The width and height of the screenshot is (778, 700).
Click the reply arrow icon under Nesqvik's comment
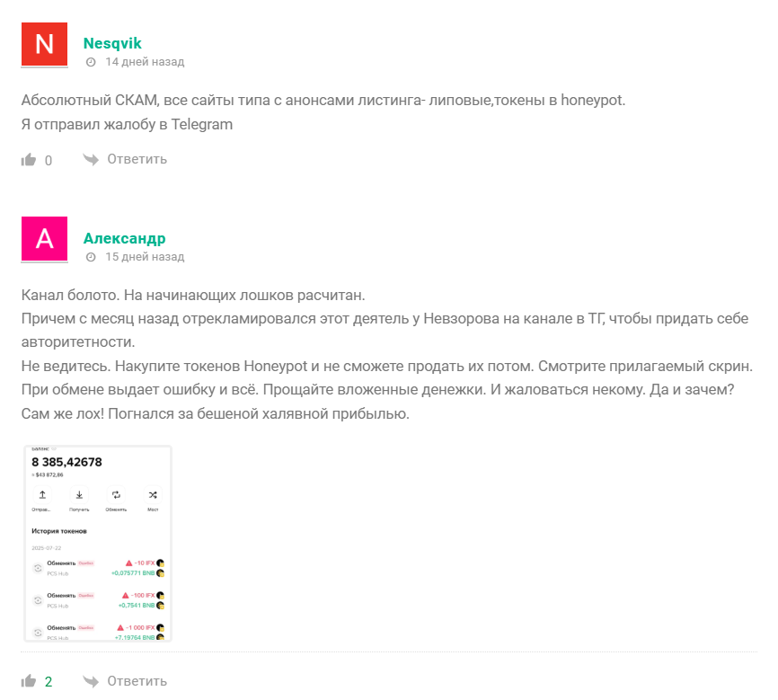click(x=91, y=159)
